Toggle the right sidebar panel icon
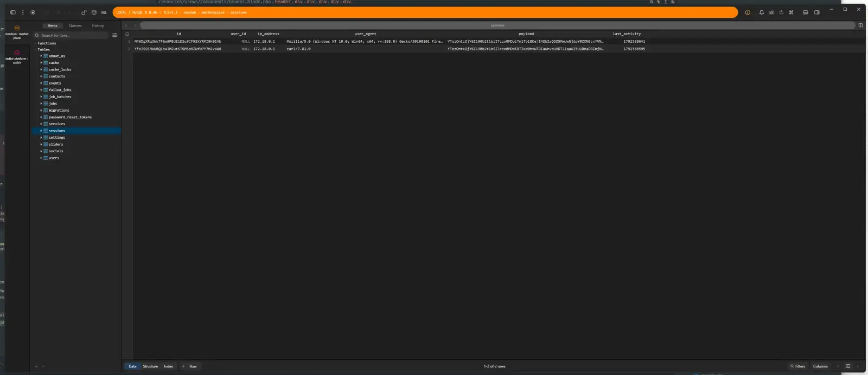This screenshot has width=868, height=375. [816, 12]
